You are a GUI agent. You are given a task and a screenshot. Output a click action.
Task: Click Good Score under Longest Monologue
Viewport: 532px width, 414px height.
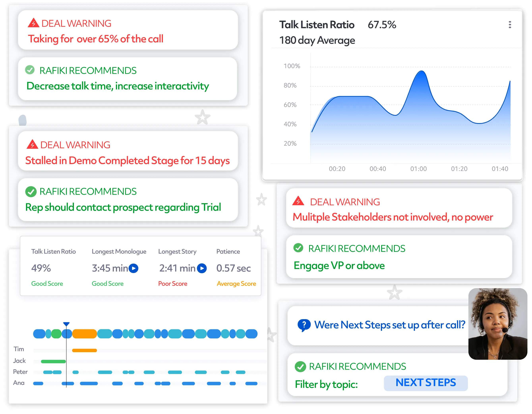click(x=108, y=284)
